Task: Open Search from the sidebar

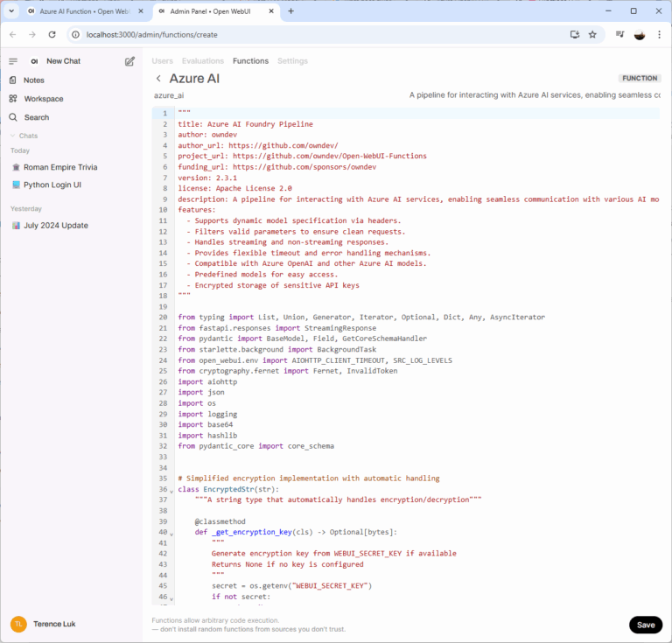Action: click(37, 117)
